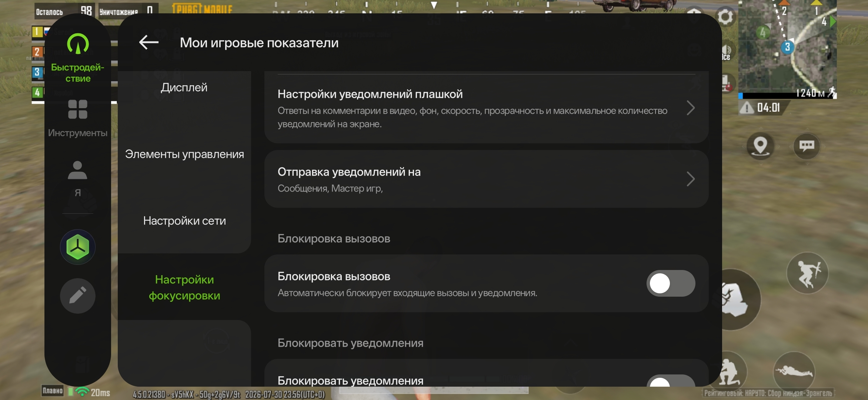This screenshot has width=868, height=400.
Task: Tap the Wi-Fi signal icon
Action: pos(82,391)
